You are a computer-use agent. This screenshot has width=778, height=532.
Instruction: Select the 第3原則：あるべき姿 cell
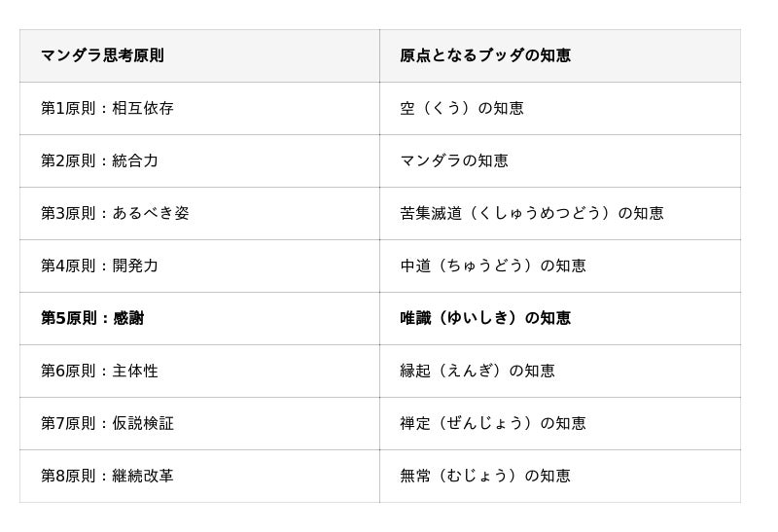click(x=115, y=213)
